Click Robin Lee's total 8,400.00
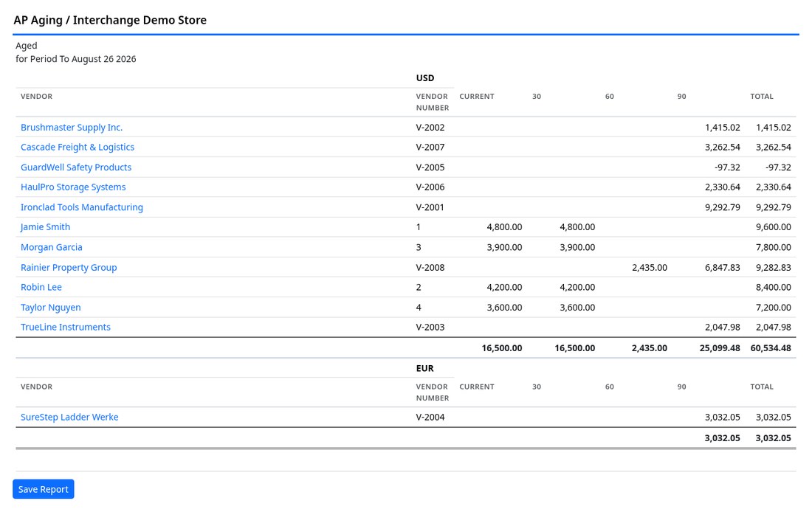Screen dimensions: 812x509 pos(773,287)
